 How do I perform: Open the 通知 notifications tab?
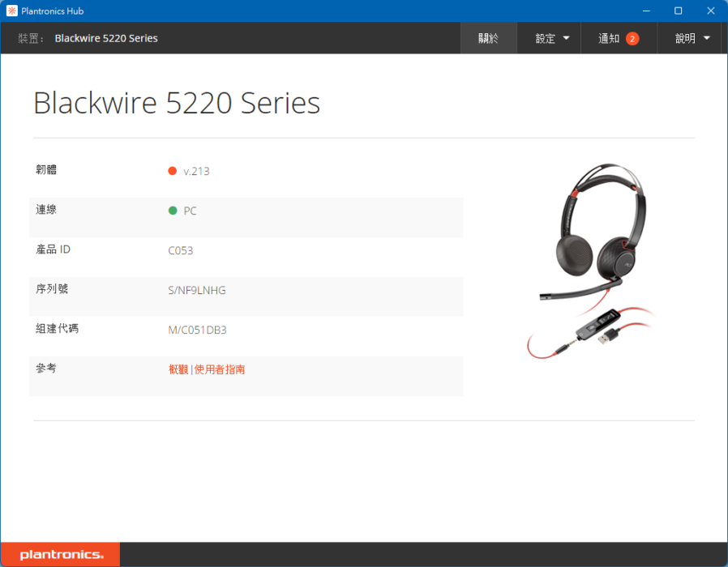(619, 38)
